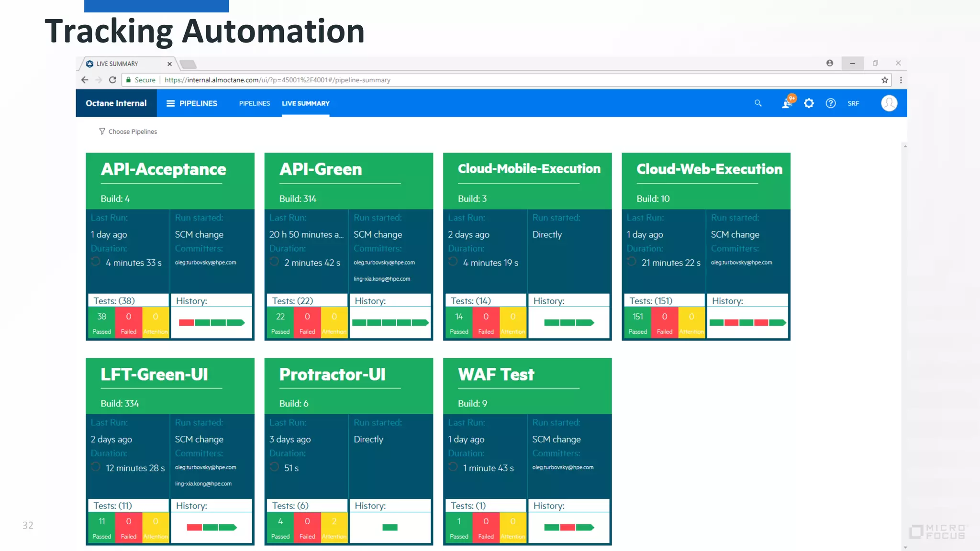Viewport: 980px width, 551px height.
Task: Switch to the PIPELINES sub-tab
Action: pyautogui.click(x=255, y=103)
